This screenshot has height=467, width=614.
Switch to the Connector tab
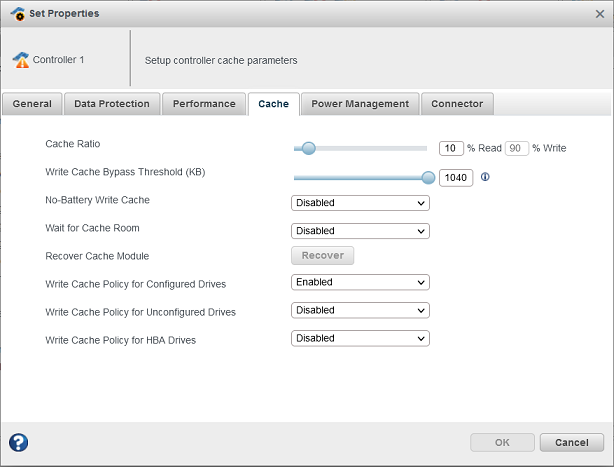[x=457, y=104]
